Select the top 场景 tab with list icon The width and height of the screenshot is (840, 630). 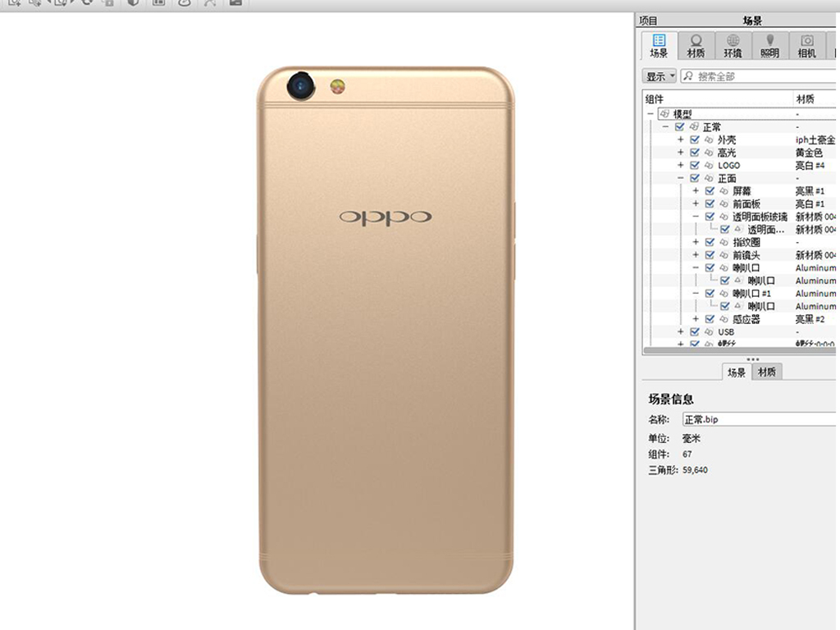point(659,46)
